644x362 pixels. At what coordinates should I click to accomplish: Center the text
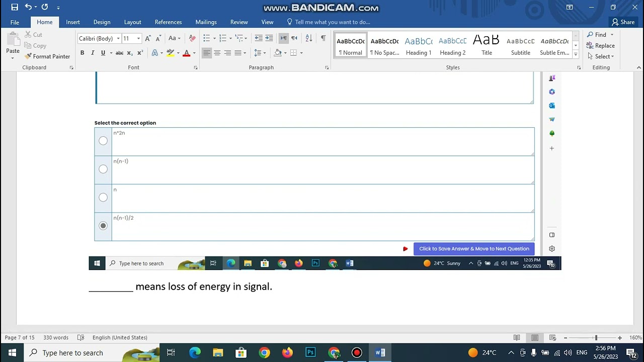click(217, 53)
